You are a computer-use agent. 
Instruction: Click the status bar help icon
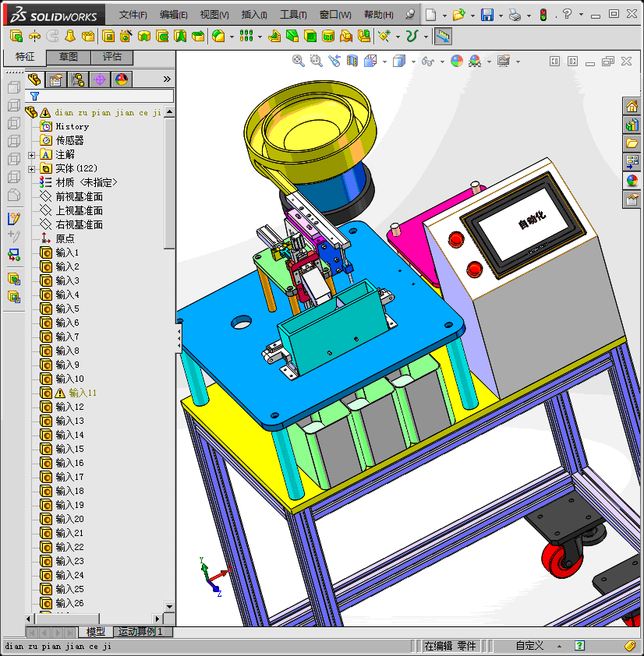coord(579,646)
